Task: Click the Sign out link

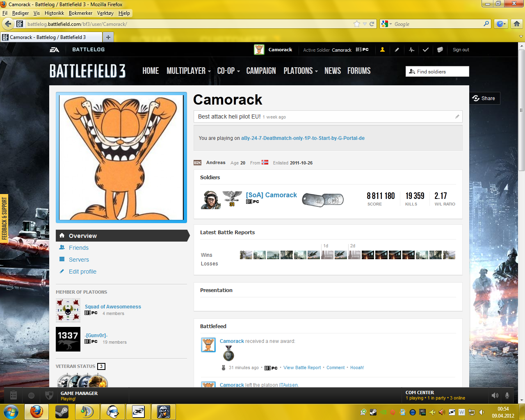Action: [461, 50]
